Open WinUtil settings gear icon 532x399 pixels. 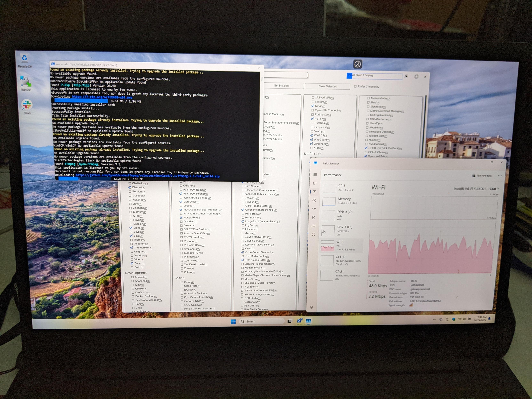point(416,76)
